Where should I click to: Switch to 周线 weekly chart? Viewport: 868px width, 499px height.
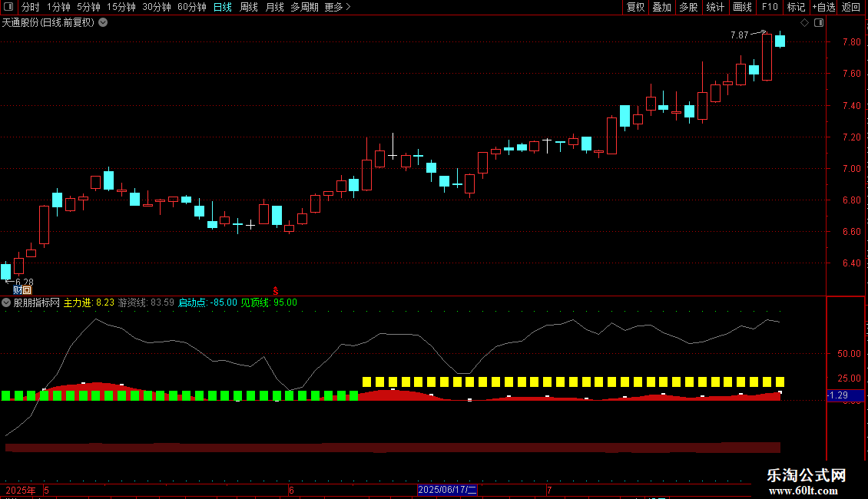point(249,7)
